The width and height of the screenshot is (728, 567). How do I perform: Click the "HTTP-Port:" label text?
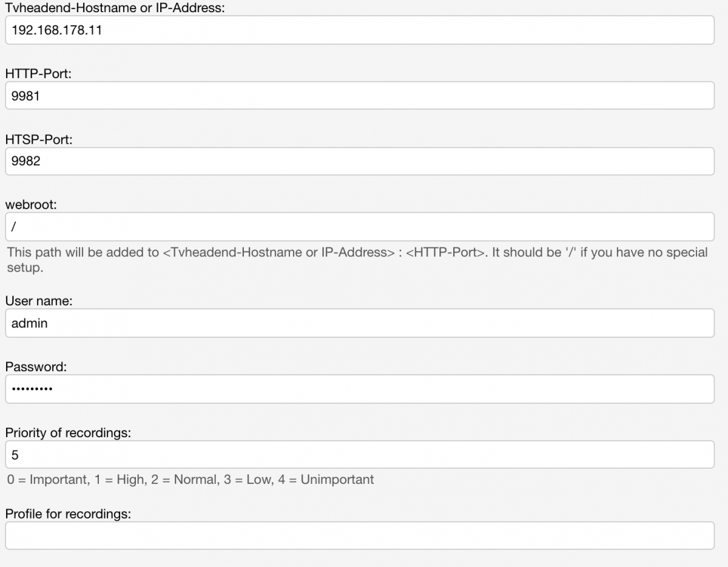(39, 73)
